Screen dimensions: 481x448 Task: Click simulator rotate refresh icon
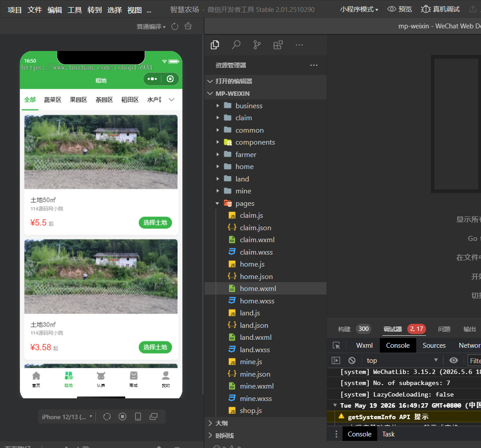pyautogui.click(x=107, y=417)
